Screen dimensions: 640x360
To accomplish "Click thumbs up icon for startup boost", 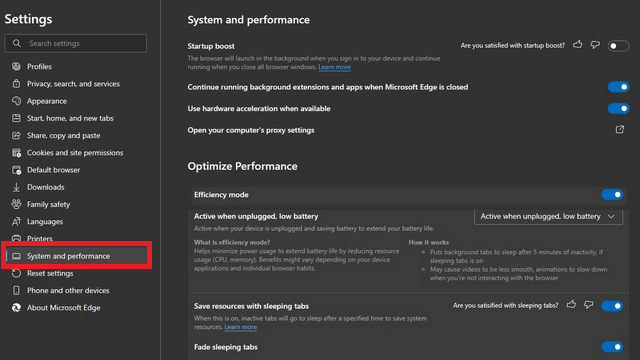I will pyautogui.click(x=578, y=44).
